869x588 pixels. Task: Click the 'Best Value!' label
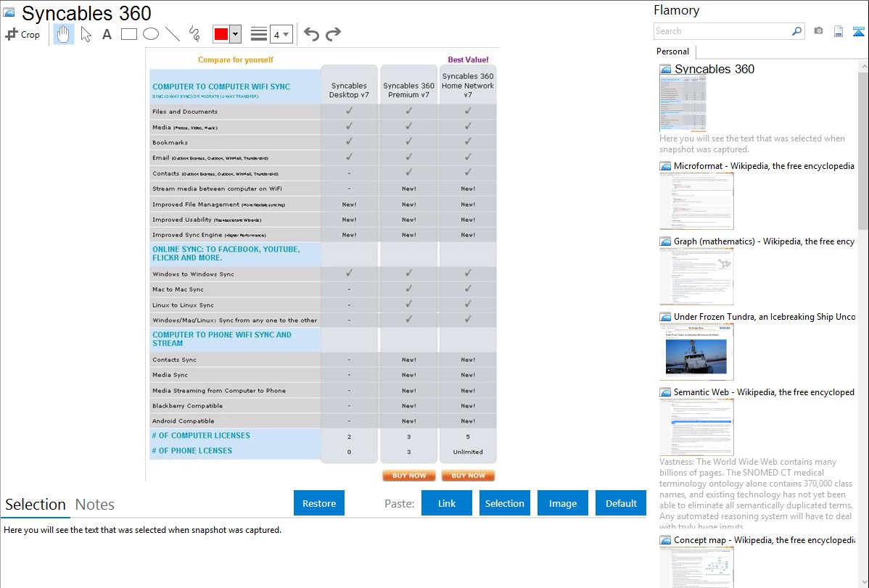[469, 60]
